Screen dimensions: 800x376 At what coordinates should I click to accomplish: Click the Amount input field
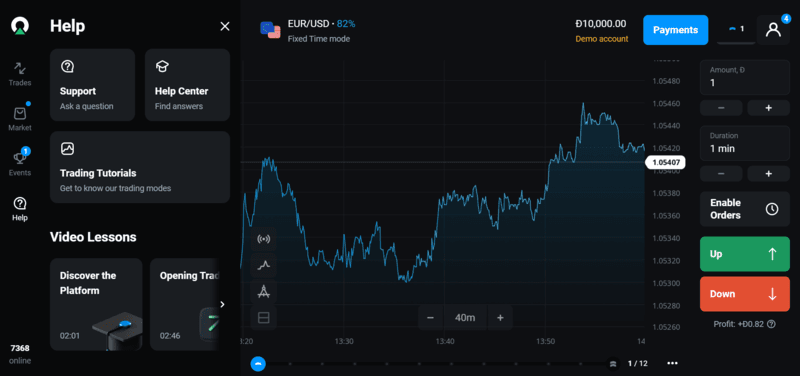pyautogui.click(x=744, y=78)
